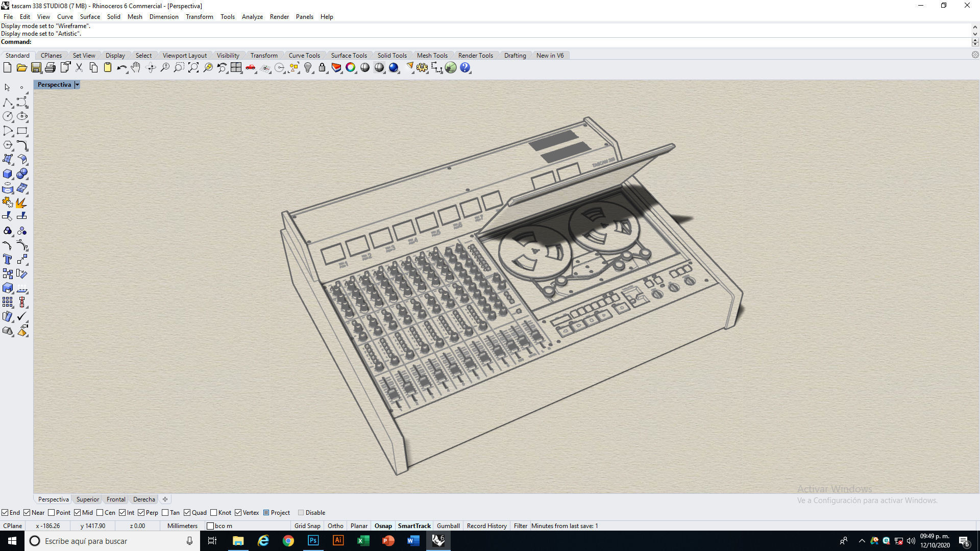Click the Lock objects padlock icon

point(322,68)
